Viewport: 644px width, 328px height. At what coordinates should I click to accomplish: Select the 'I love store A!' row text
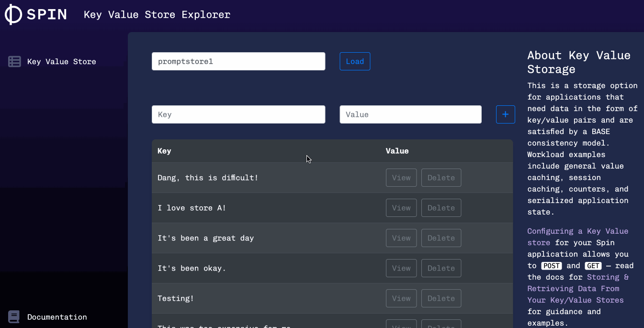click(192, 208)
